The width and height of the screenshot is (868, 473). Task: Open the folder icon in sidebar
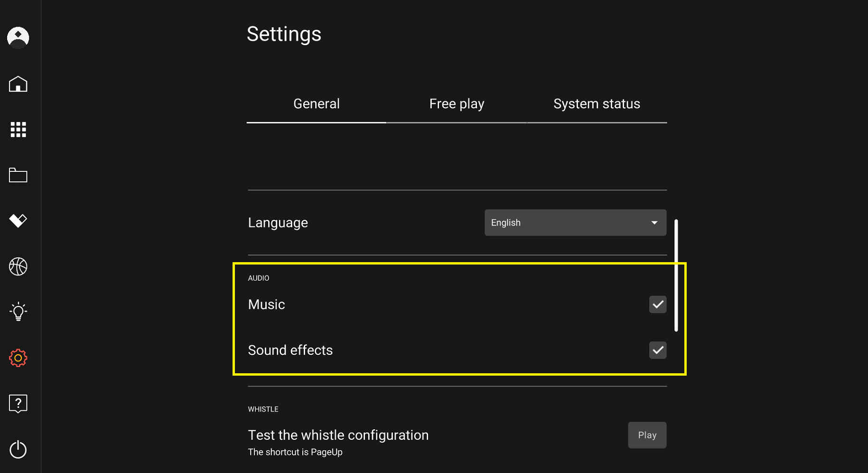[x=18, y=175]
